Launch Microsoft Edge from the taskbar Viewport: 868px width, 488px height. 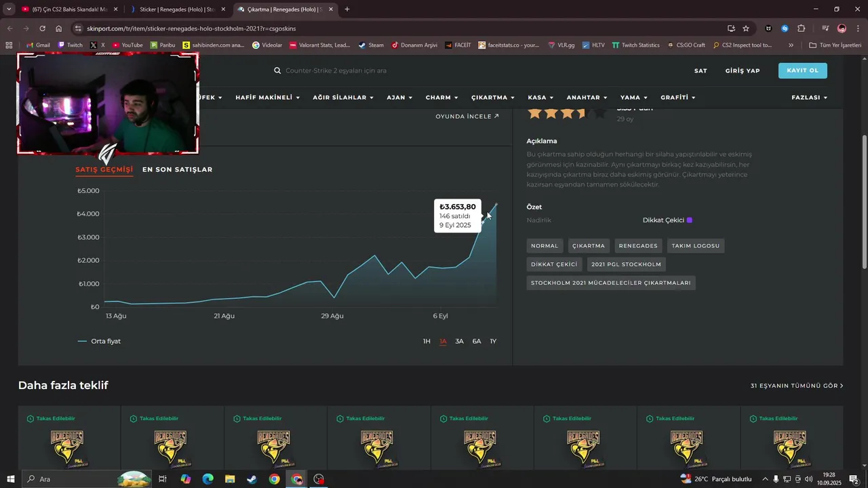click(208, 479)
